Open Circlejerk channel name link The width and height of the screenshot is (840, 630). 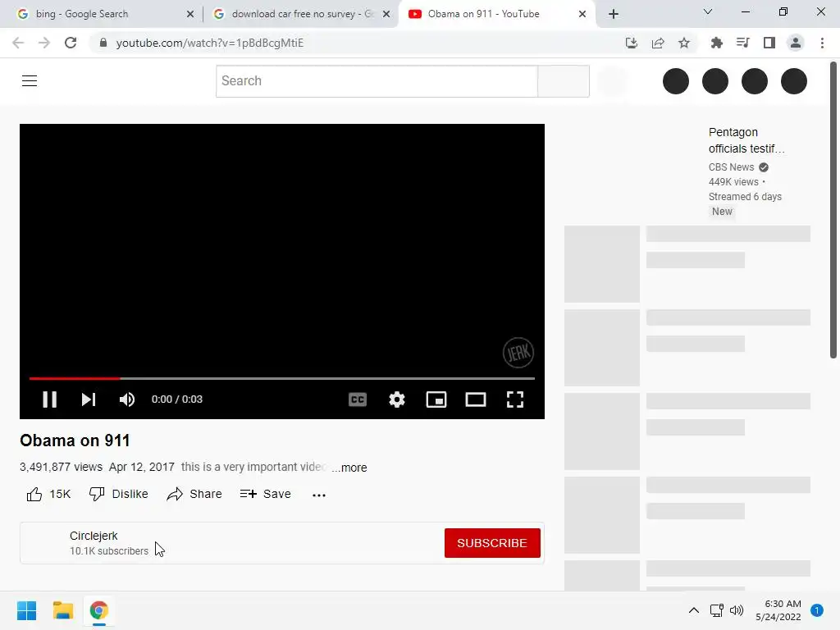tap(94, 536)
